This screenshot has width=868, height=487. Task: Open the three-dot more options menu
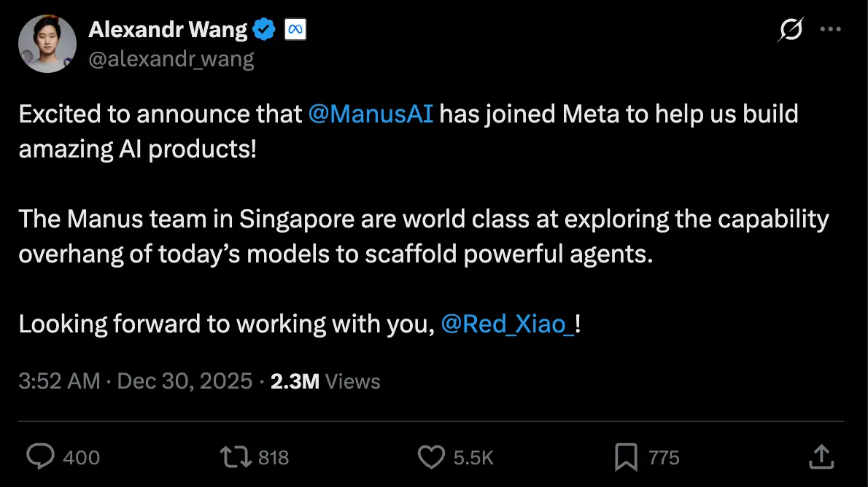click(831, 29)
